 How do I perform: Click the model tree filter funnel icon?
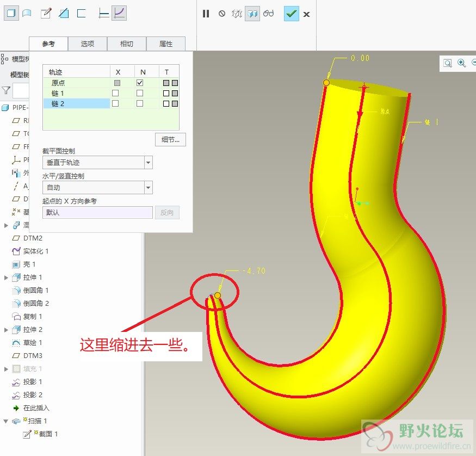click(6, 90)
